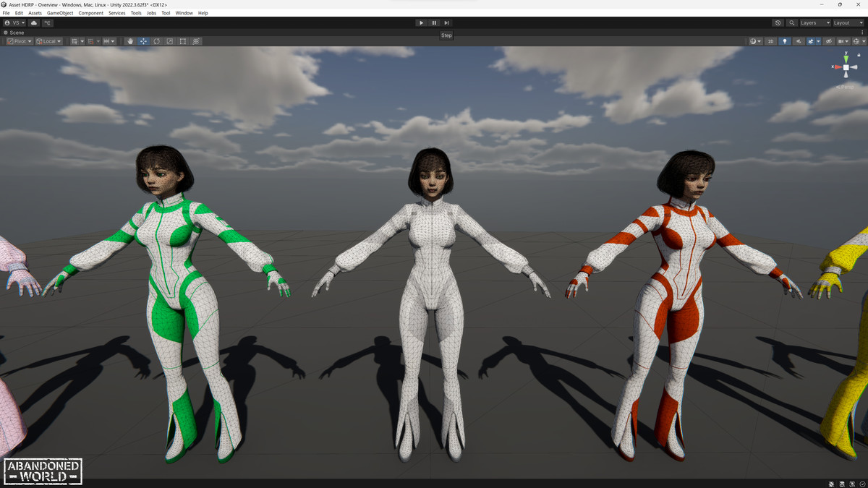This screenshot has width=868, height=488.
Task: Click the Pause button
Action: pos(434,23)
